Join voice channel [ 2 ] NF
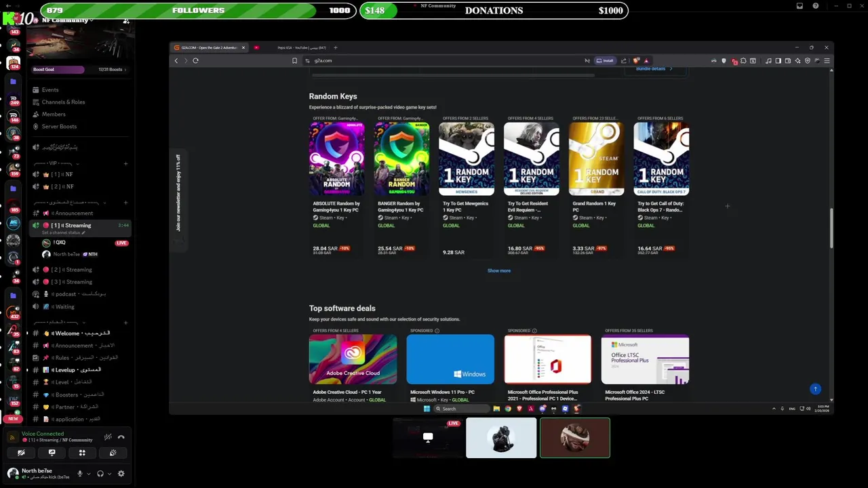 pyautogui.click(x=80, y=187)
